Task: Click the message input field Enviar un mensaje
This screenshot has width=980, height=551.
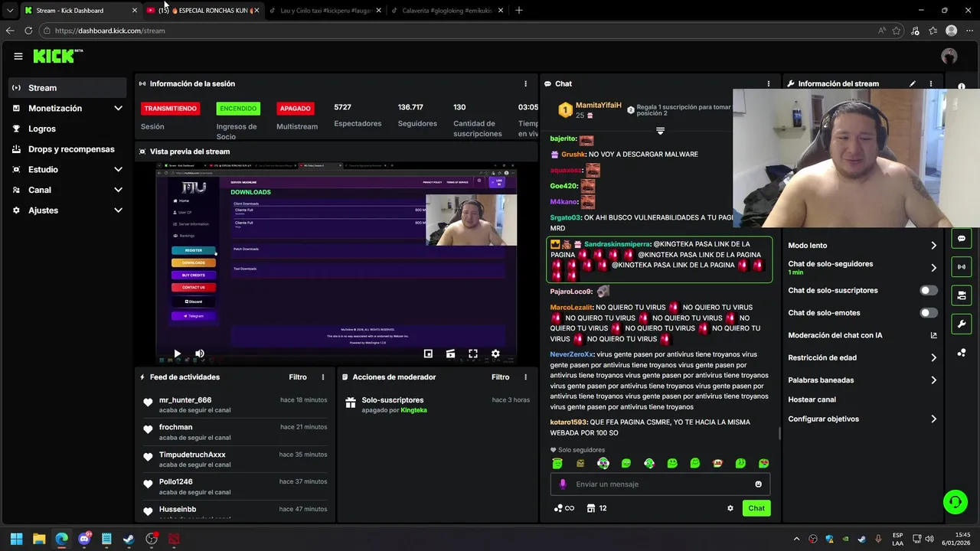Action: [660, 484]
